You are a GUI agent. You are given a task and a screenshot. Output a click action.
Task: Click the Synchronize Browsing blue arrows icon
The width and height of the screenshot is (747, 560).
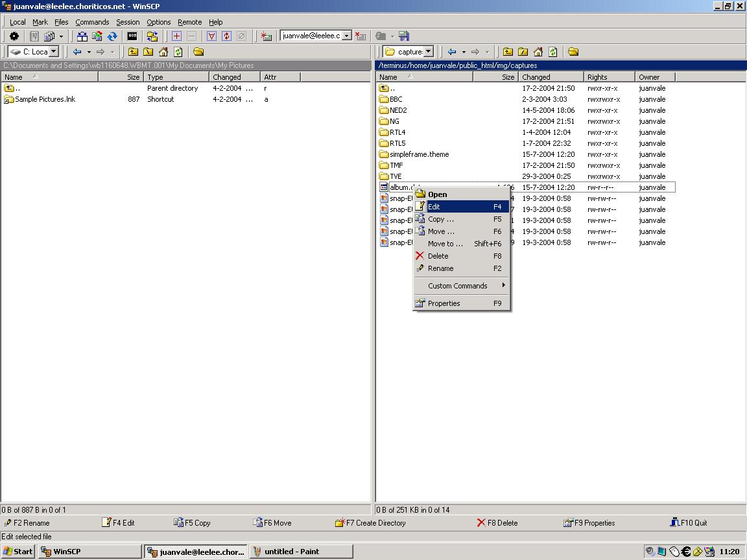click(x=112, y=36)
